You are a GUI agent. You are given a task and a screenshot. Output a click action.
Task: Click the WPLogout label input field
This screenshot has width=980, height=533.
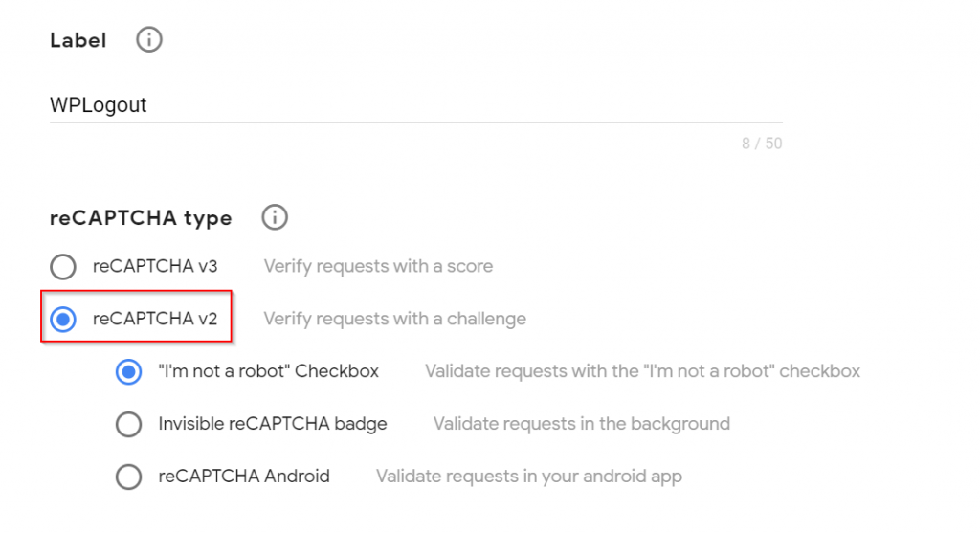coord(416,105)
